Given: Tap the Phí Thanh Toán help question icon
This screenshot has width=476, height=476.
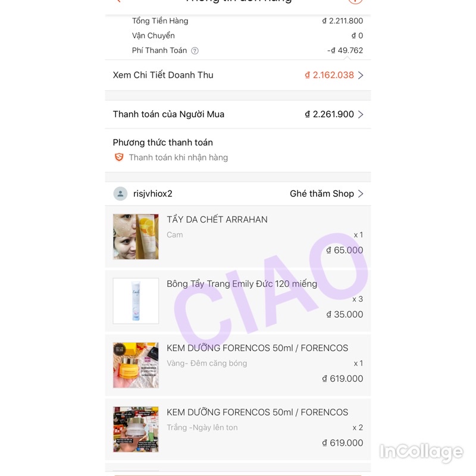Looking at the screenshot, I should click(195, 51).
